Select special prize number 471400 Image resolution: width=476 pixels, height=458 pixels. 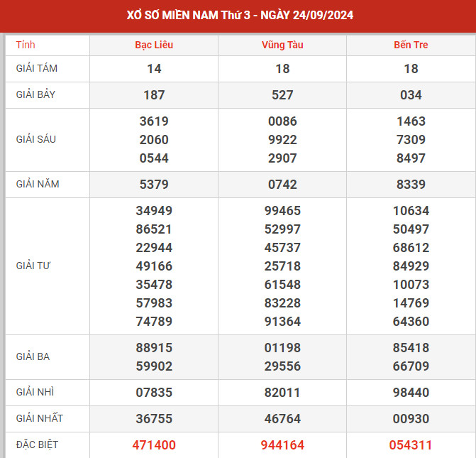click(x=154, y=445)
